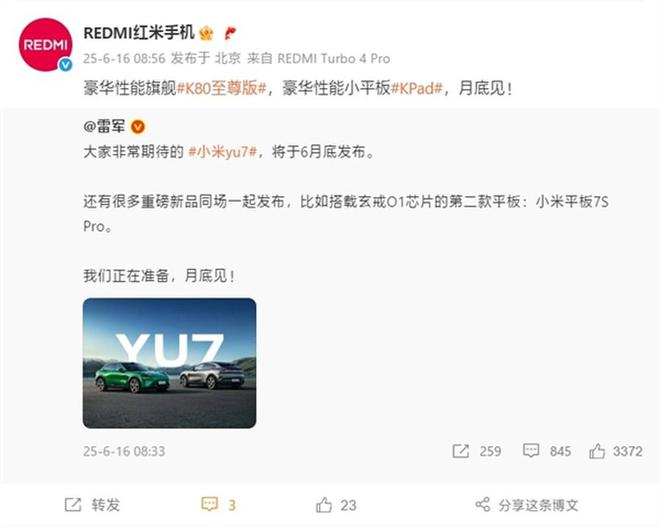The width and height of the screenshot is (660, 530).
Task: Click the 转发 repost button
Action: (92, 504)
